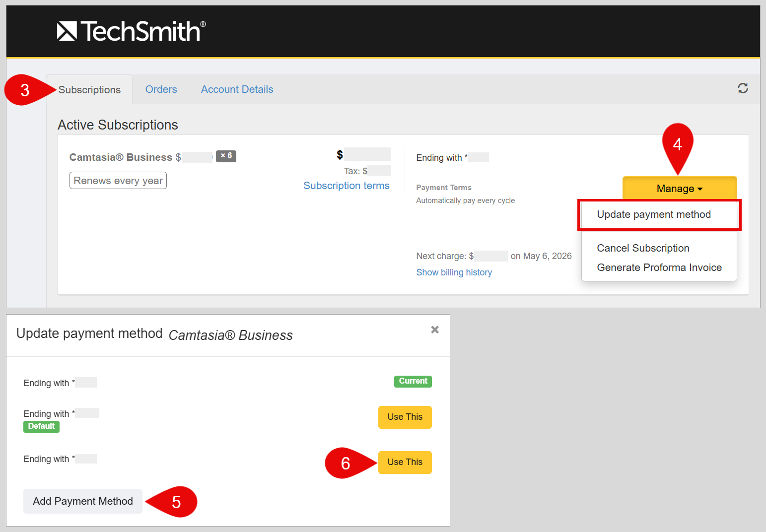This screenshot has width=766, height=532.
Task: Click the x 6 quantity badge
Action: click(226, 156)
